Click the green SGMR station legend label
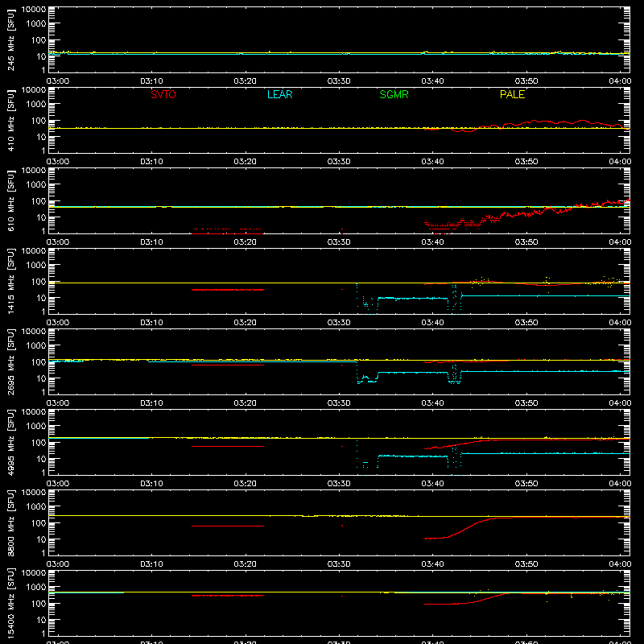Viewport: 644px width, 644px height. click(394, 94)
